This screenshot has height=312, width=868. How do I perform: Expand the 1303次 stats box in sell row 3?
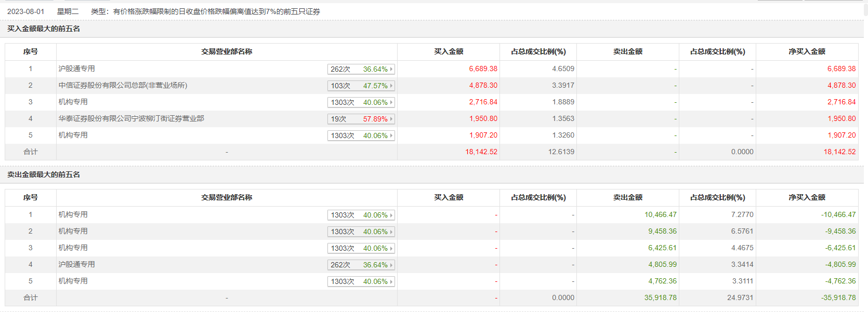point(361,248)
